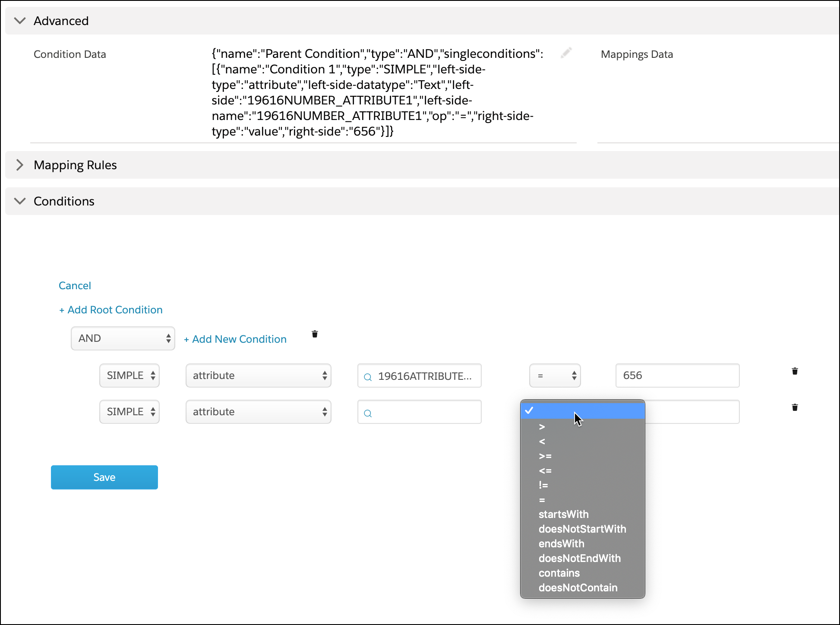Open second row attribute dropdown
Viewport: 840px width, 625px height.
coord(258,412)
